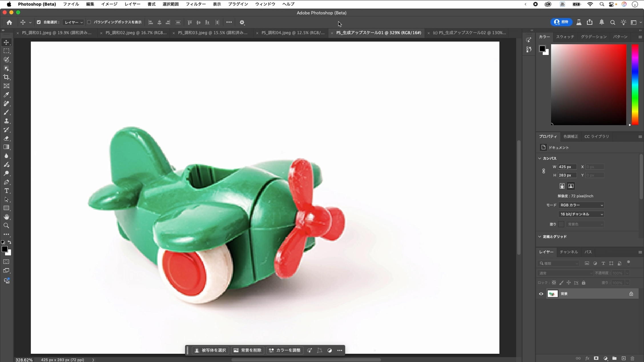The image size is (644, 362).
Task: Collapse the カンバス section in Properties
Action: coord(540,158)
